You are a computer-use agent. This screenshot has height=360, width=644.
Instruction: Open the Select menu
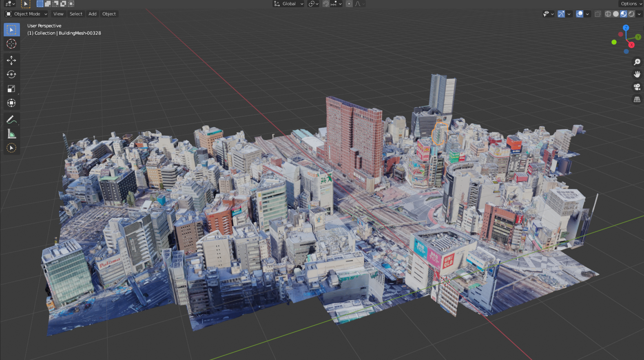(76, 14)
